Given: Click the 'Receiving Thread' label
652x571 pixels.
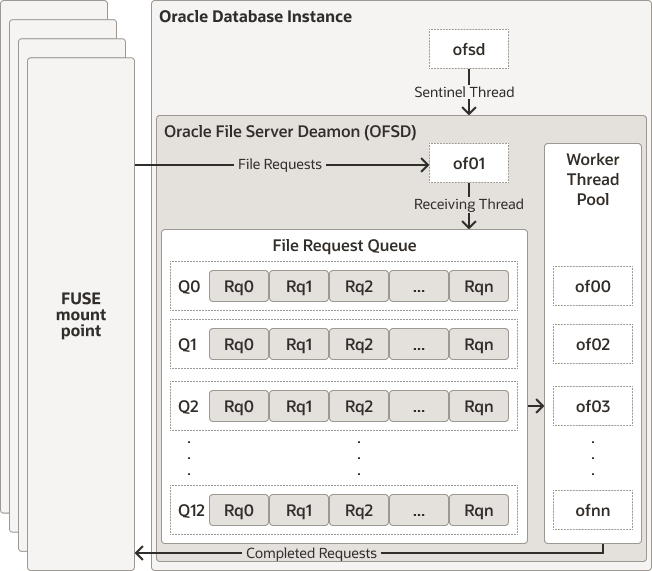Looking at the screenshot, I should point(469,204).
